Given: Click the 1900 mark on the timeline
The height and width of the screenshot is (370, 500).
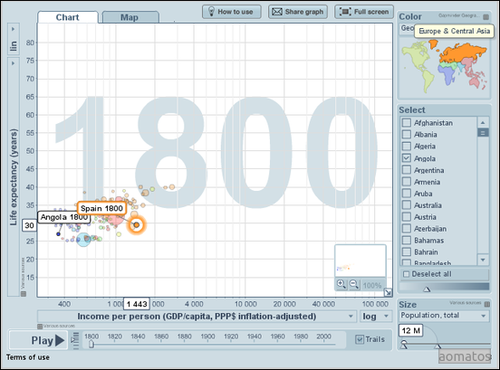Looking at the screenshot, I should click(208, 336).
